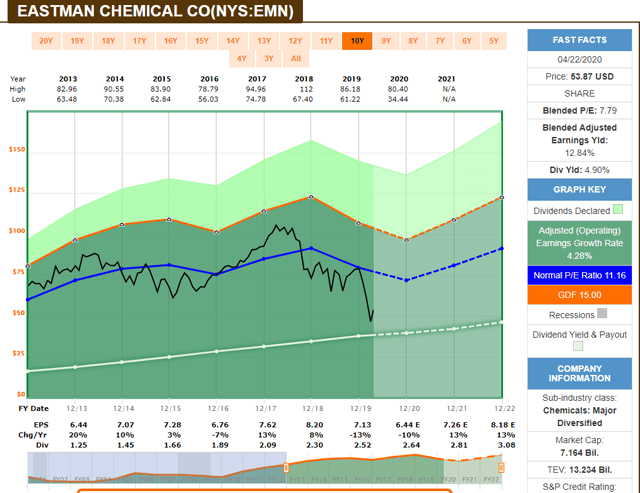Toggle Adjusted Operating Earnings Growth Rate

[582, 240]
